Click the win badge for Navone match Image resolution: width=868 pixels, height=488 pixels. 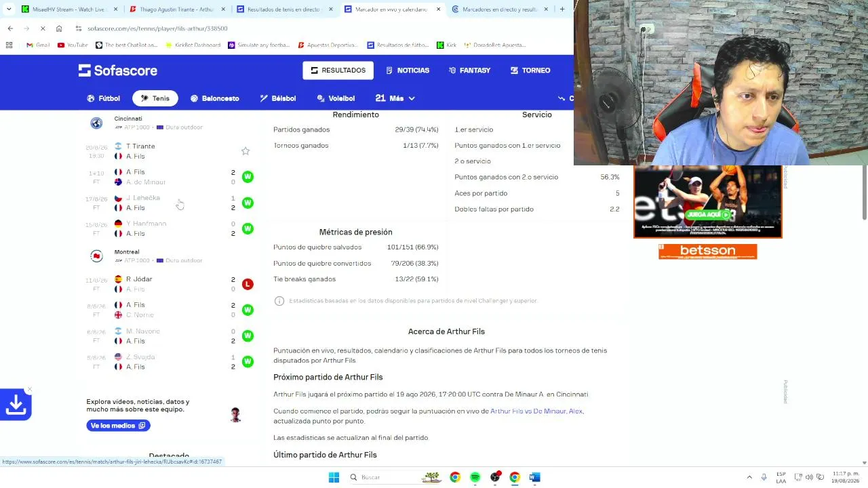248,335
